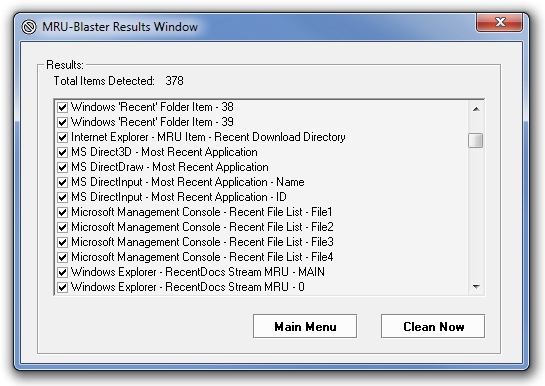Click the scrollbar down arrow
This screenshot has width=545, height=386.
click(x=476, y=287)
